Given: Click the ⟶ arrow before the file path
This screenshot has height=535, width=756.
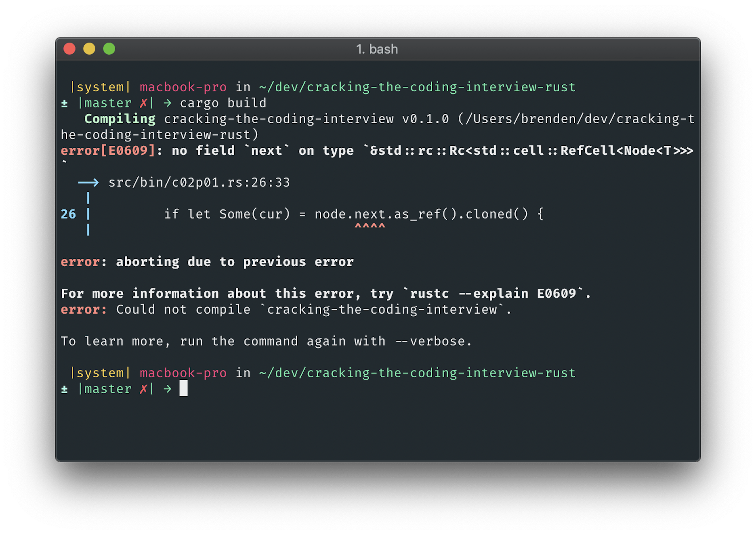Looking at the screenshot, I should [x=88, y=182].
